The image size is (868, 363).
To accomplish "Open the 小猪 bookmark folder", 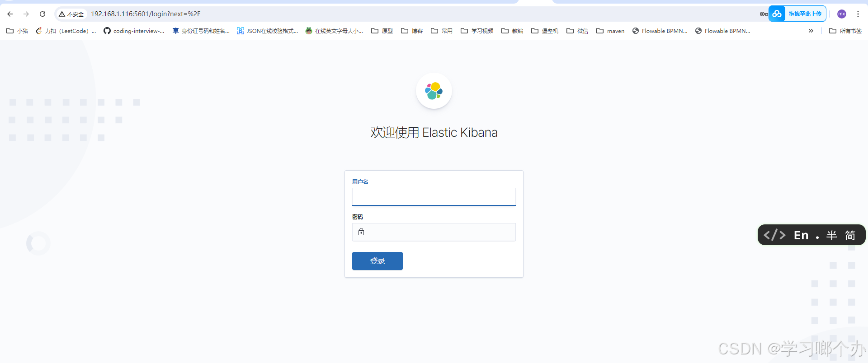I will 17,31.
